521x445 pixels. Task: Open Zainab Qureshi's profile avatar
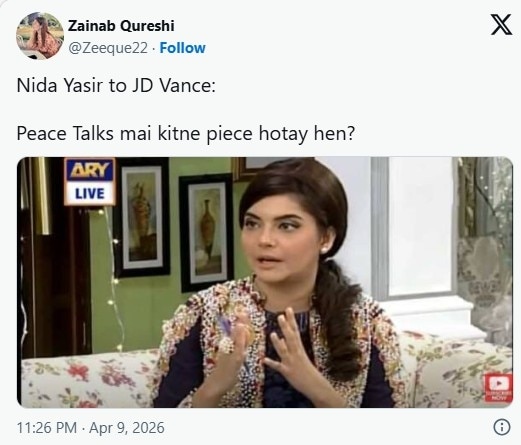click(x=40, y=36)
